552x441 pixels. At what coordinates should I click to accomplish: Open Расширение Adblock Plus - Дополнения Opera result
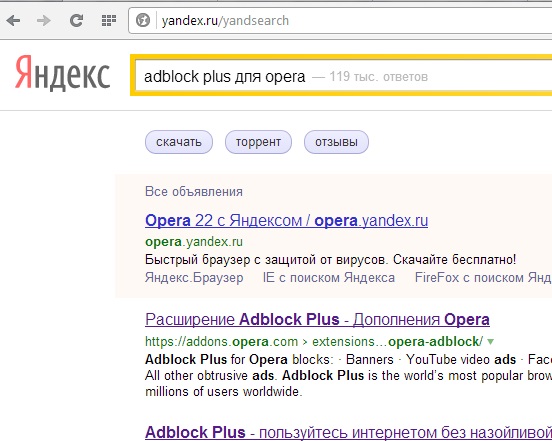317,320
